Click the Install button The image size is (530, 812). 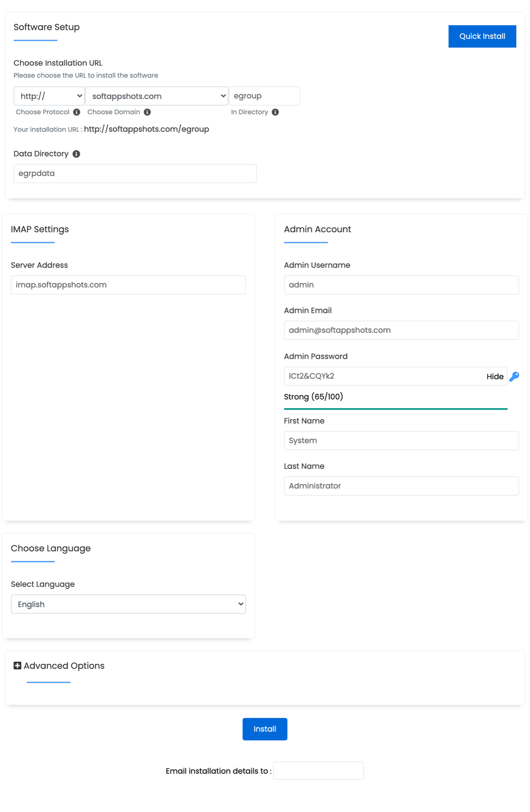[x=265, y=729]
